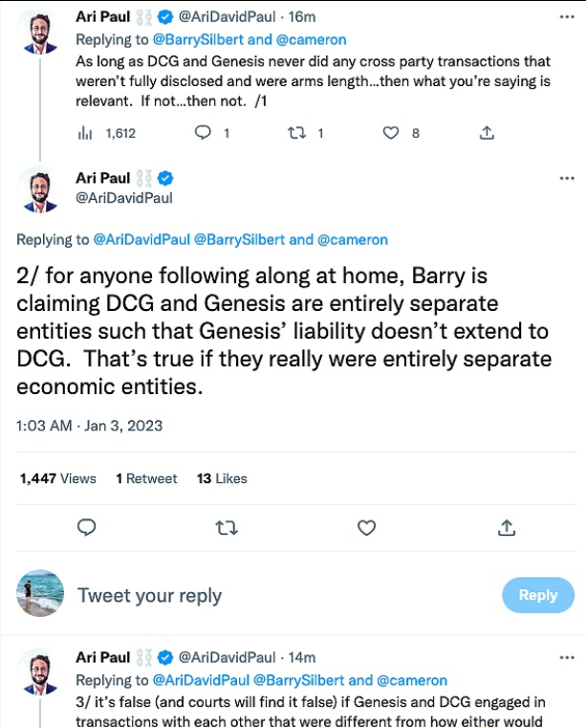Screen dimensions: 586x728
Task: Retweet the main 2/ tweet
Action: pyautogui.click(x=227, y=527)
